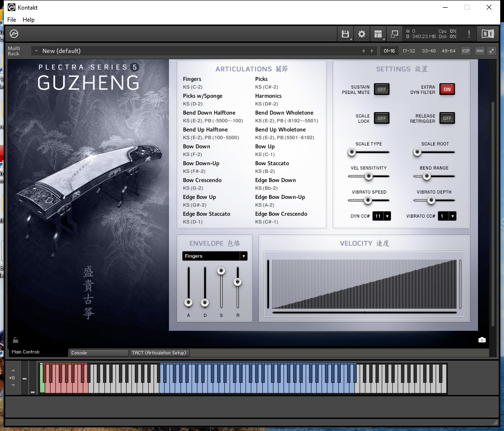This screenshot has height=431, width=504.
Task: Enable the Scale Lock switch
Action: tap(382, 118)
